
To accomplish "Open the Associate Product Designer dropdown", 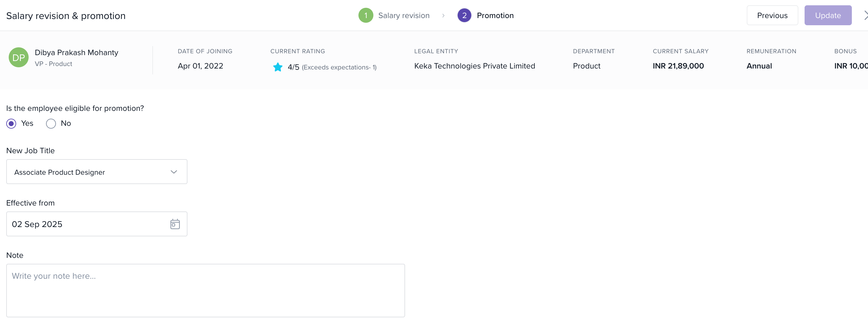I will pyautogui.click(x=96, y=172).
